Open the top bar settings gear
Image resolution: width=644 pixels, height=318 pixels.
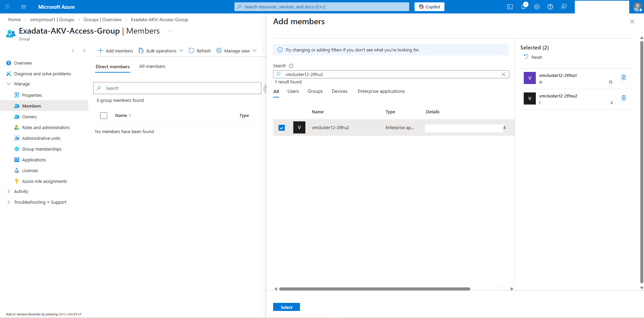point(536,7)
